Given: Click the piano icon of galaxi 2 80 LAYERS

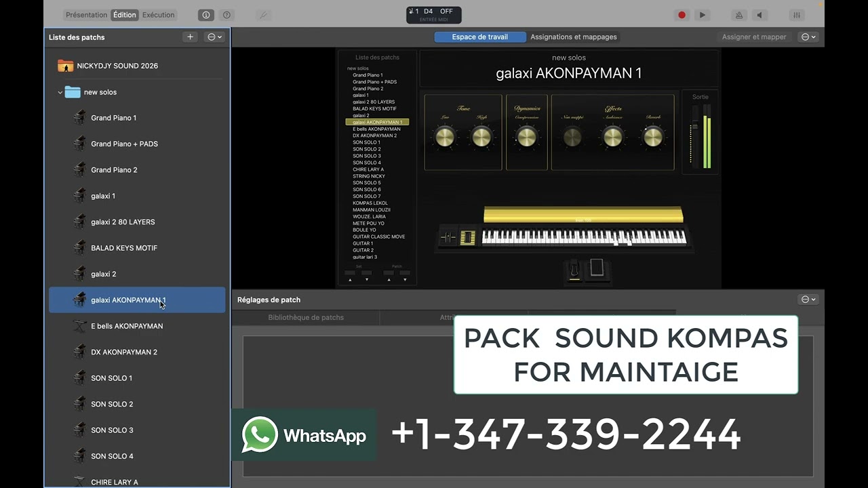Looking at the screenshot, I should [x=79, y=222].
